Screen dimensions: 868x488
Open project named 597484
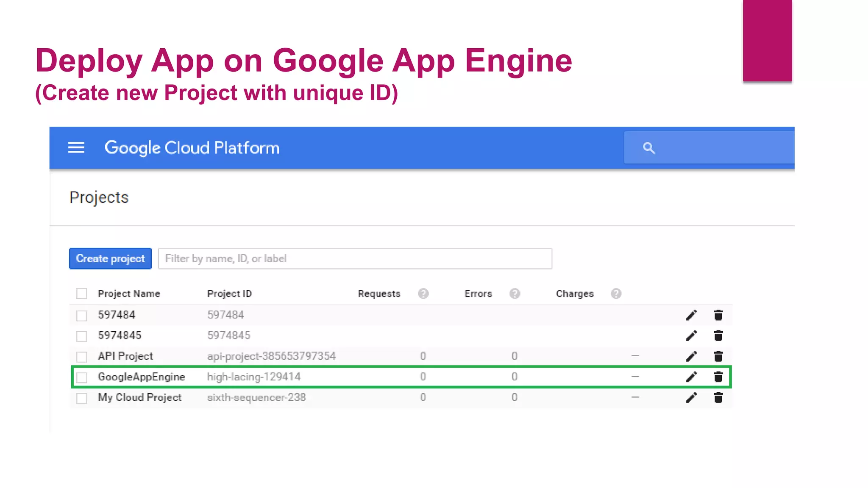(x=116, y=315)
